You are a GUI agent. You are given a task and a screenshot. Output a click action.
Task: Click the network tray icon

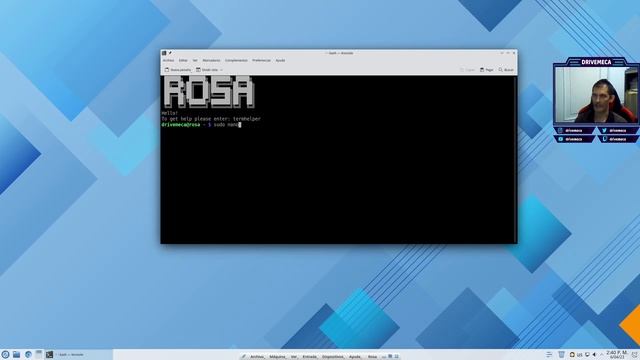(587, 355)
